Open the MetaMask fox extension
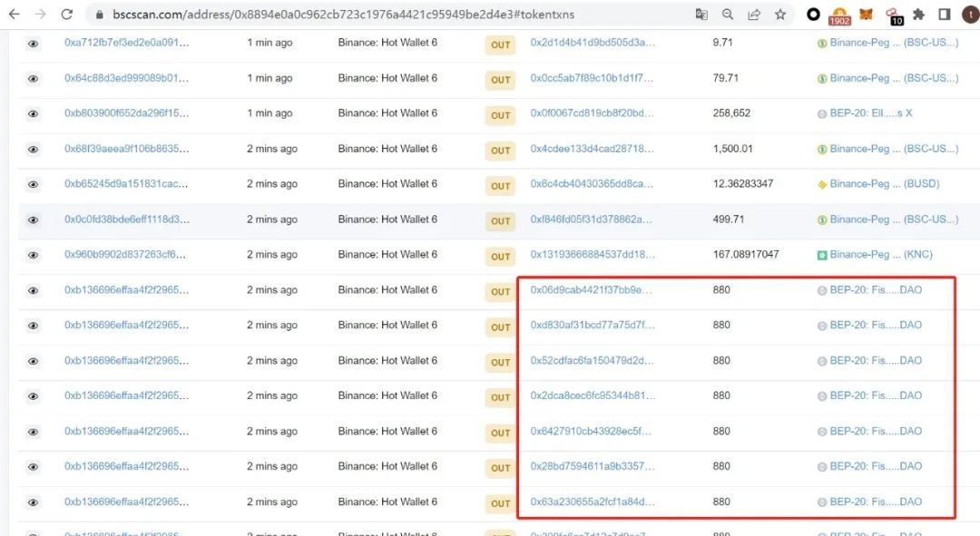Viewport: 980px width, 536px height. click(x=866, y=14)
